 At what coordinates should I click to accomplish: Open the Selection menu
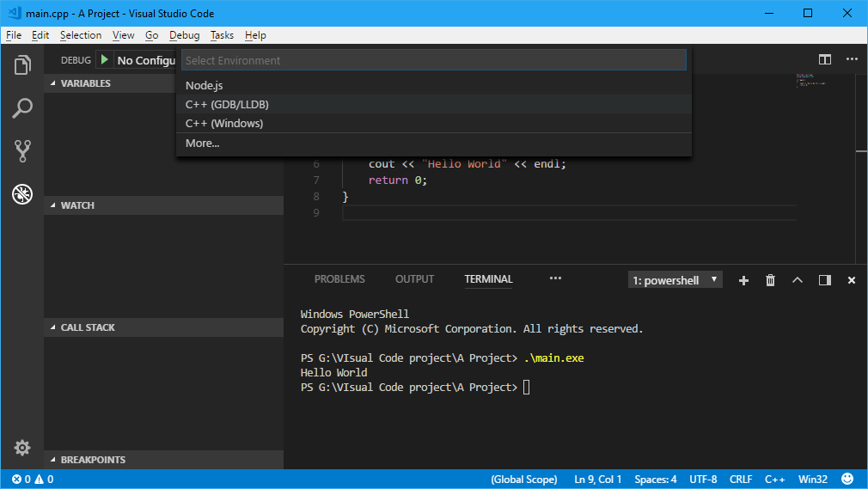pos(81,35)
